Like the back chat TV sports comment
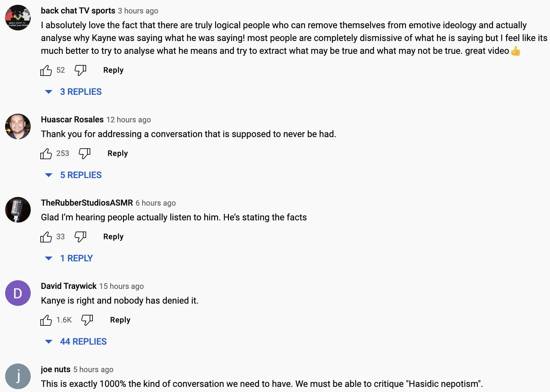Image resolution: width=550 pixels, height=392 pixels. pos(46,70)
